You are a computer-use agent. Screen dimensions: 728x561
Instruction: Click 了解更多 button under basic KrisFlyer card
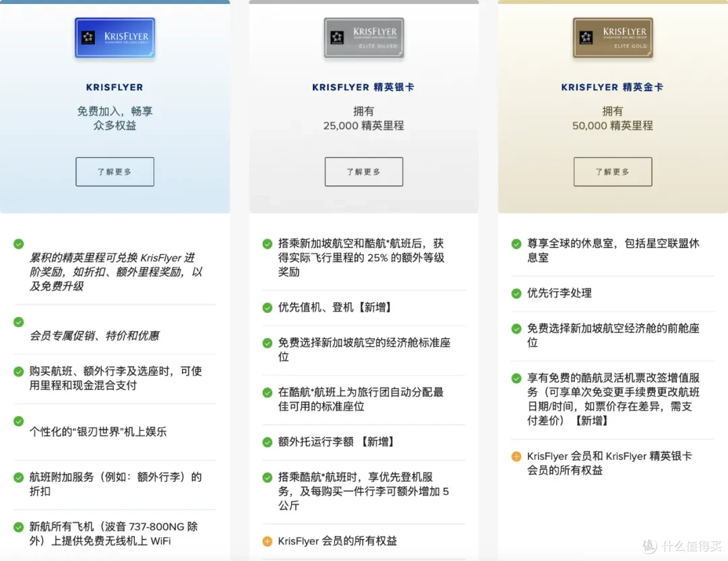[x=115, y=172]
